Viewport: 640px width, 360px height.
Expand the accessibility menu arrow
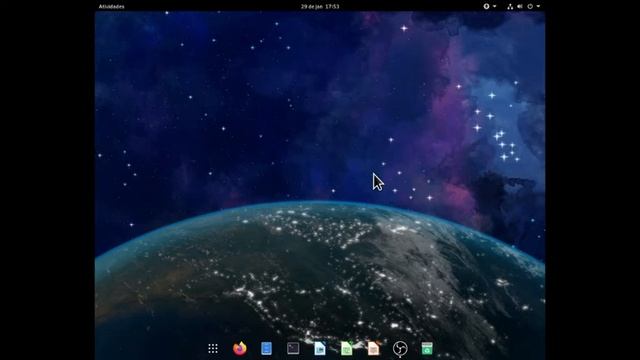click(494, 7)
